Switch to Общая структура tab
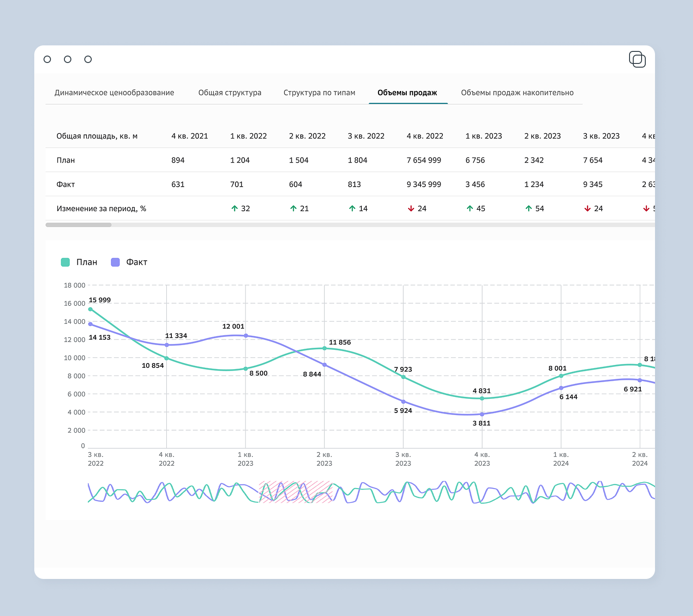693x616 pixels. (x=230, y=93)
